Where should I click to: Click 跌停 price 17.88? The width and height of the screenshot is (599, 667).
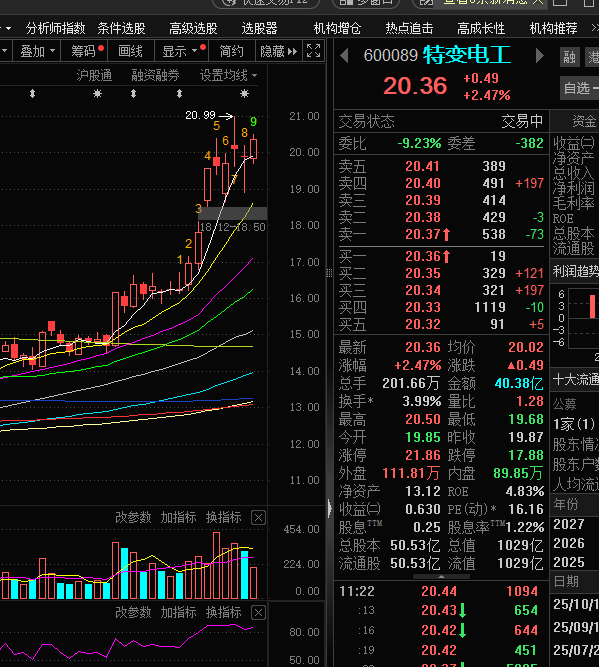point(526,456)
